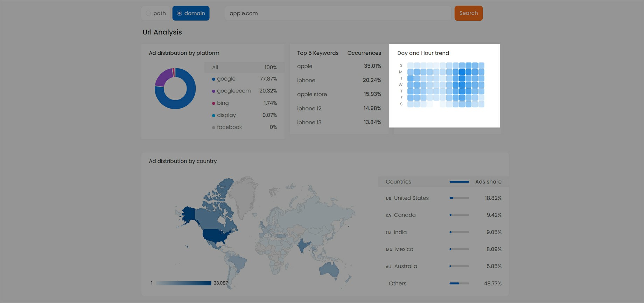Click the India country row
Viewport: 644px width, 303px height.
(443, 232)
